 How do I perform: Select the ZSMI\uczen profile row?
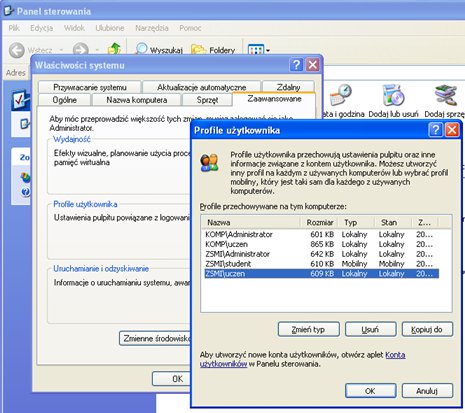coord(321,274)
